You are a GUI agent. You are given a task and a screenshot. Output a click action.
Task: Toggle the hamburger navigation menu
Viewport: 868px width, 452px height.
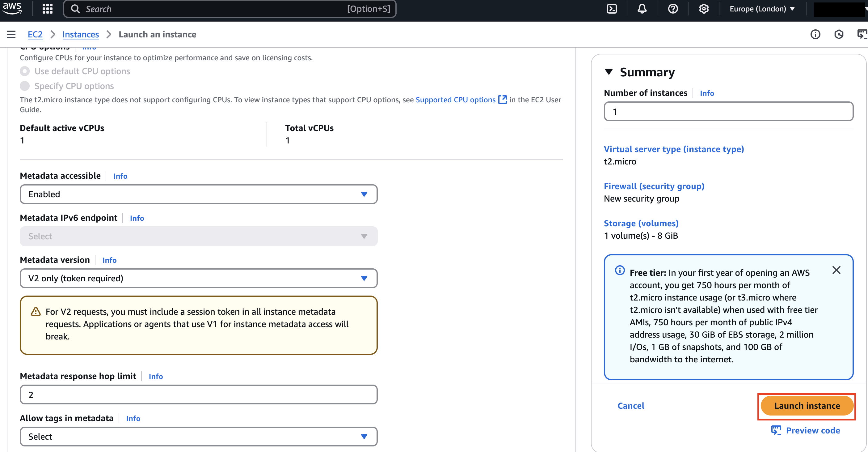11,34
